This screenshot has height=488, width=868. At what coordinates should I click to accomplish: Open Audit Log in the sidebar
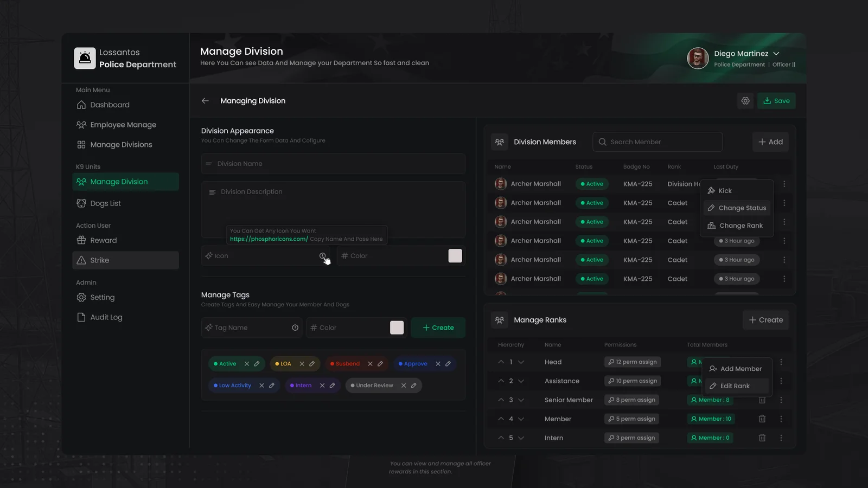[106, 317]
